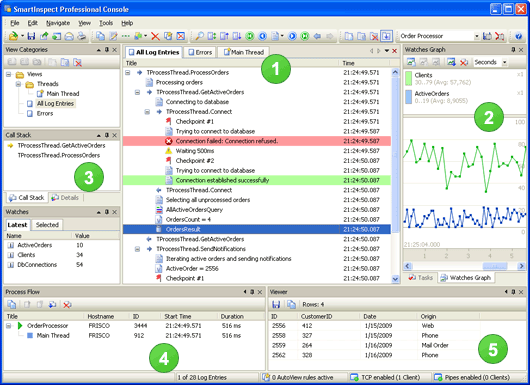
Task: Click the Hostname column header in Process Flow
Action: tap(107, 316)
